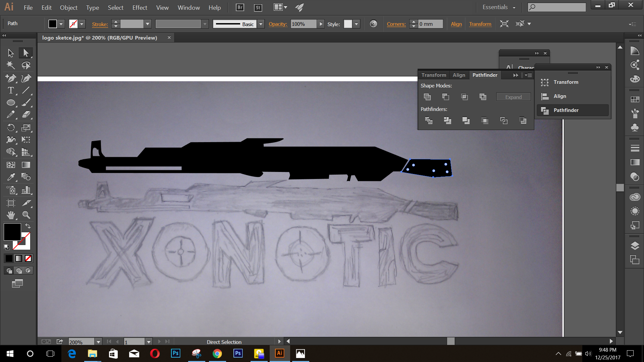Screen dimensions: 644x362
Task: Select the Line Segment tool
Action: pos(26,90)
